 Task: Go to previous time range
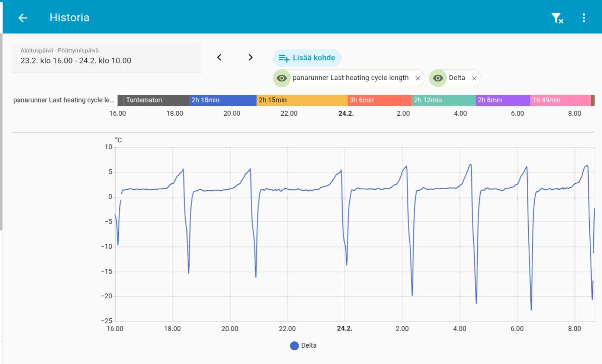pyautogui.click(x=219, y=57)
